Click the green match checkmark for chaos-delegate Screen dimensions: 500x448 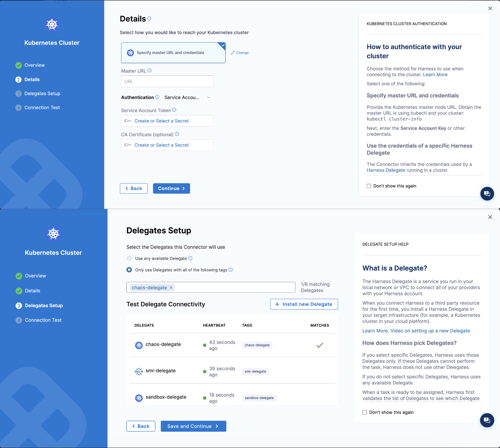(320, 345)
